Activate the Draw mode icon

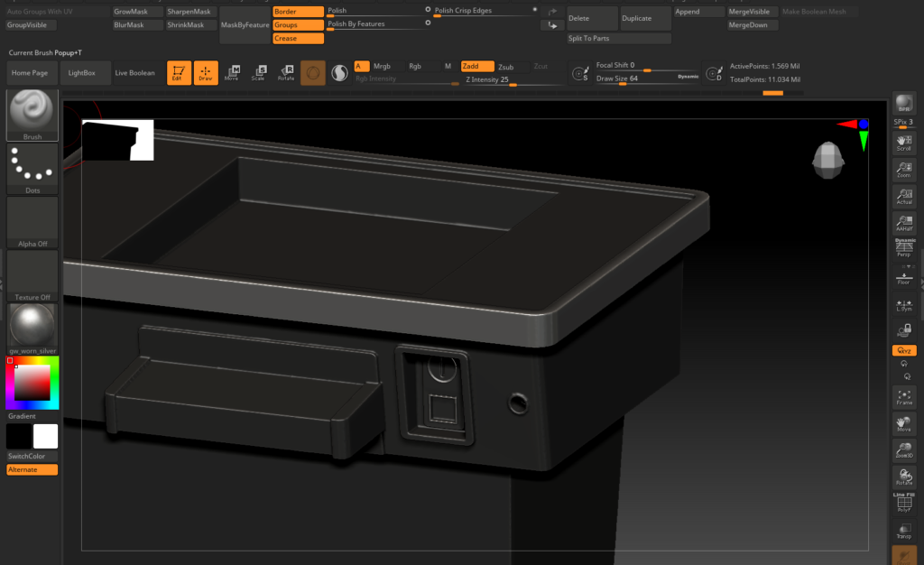click(x=206, y=73)
